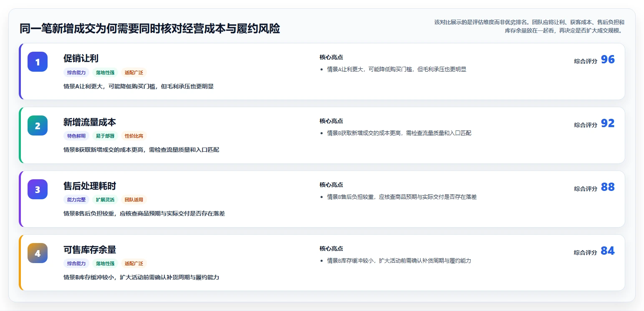Screen dimensions: 644x311
Task: Click the 综合评分 label next to 84
Action: [586, 252]
